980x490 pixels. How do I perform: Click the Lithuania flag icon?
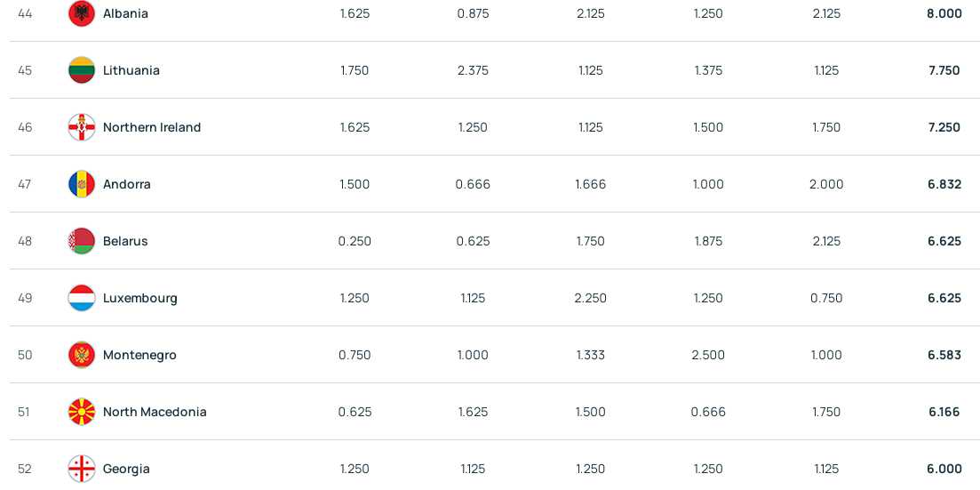click(x=81, y=70)
